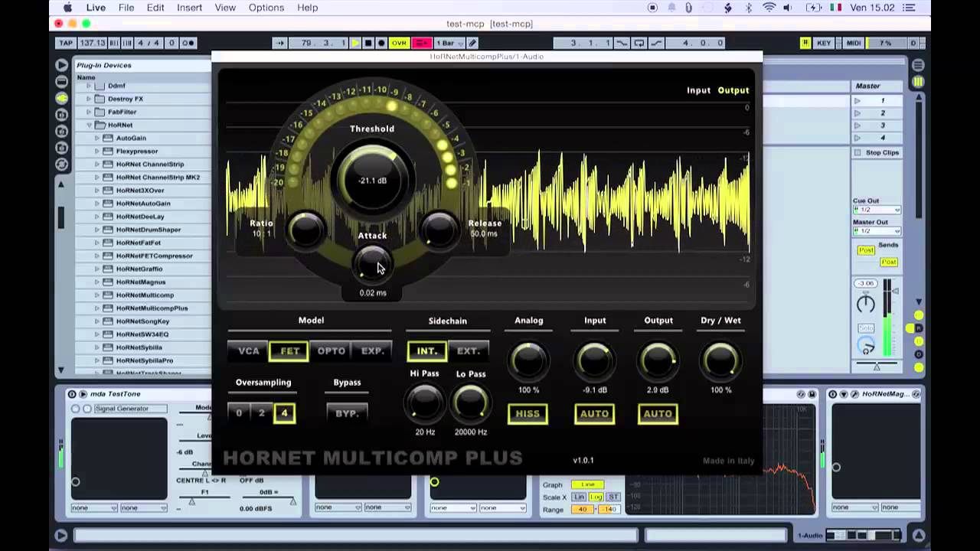The width and height of the screenshot is (980, 551).
Task: Toggle mda TestTone device on/off
Action: (72, 394)
